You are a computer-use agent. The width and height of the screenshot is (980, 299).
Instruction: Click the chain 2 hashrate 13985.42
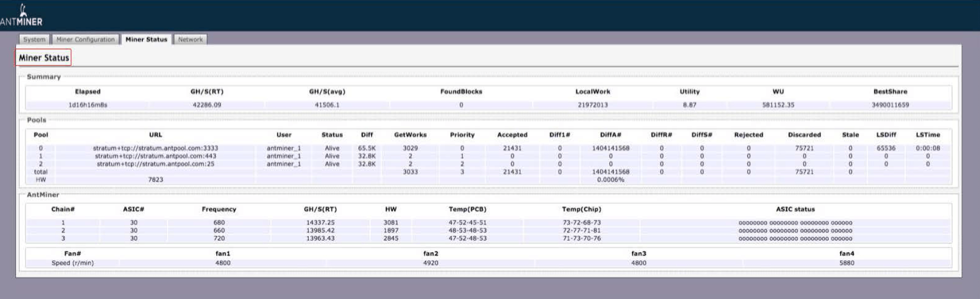pos(320,230)
